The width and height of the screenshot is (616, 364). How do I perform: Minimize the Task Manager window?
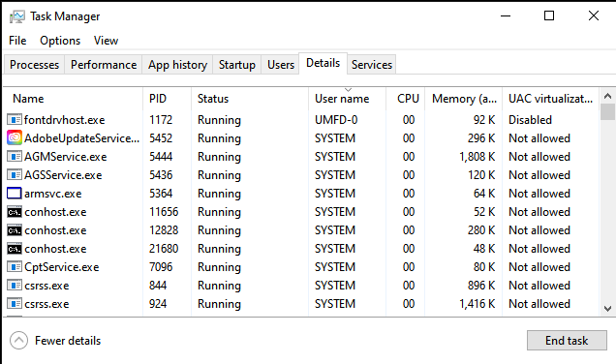506,16
